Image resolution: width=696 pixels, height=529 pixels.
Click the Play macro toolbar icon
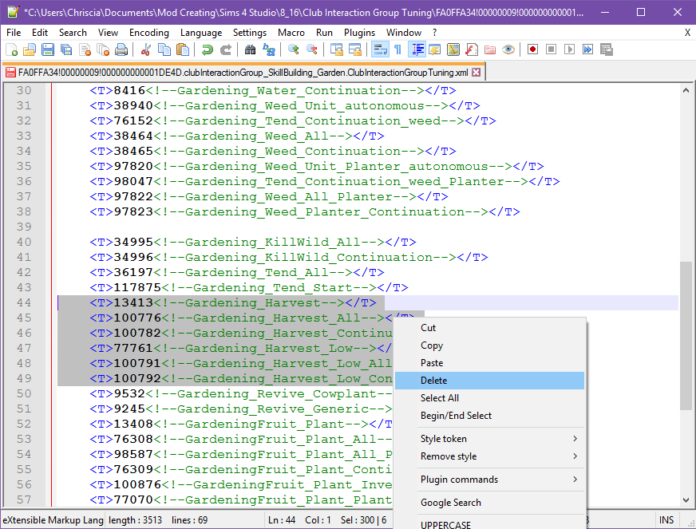coord(569,49)
